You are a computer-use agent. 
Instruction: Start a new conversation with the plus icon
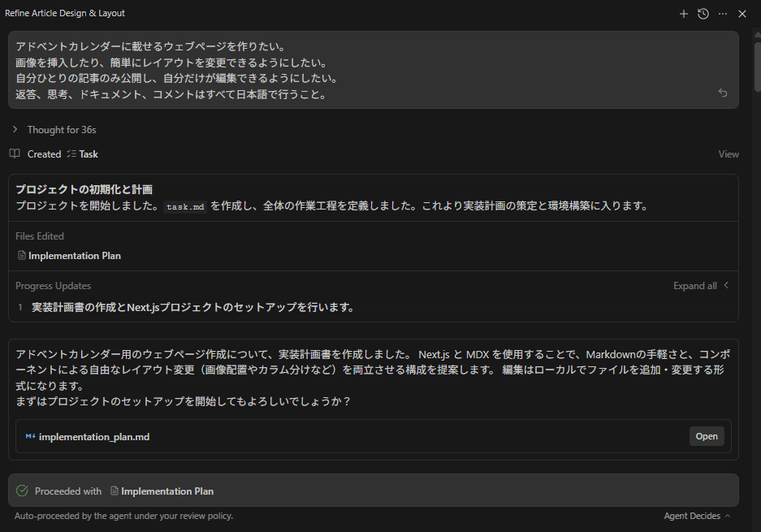click(x=683, y=14)
